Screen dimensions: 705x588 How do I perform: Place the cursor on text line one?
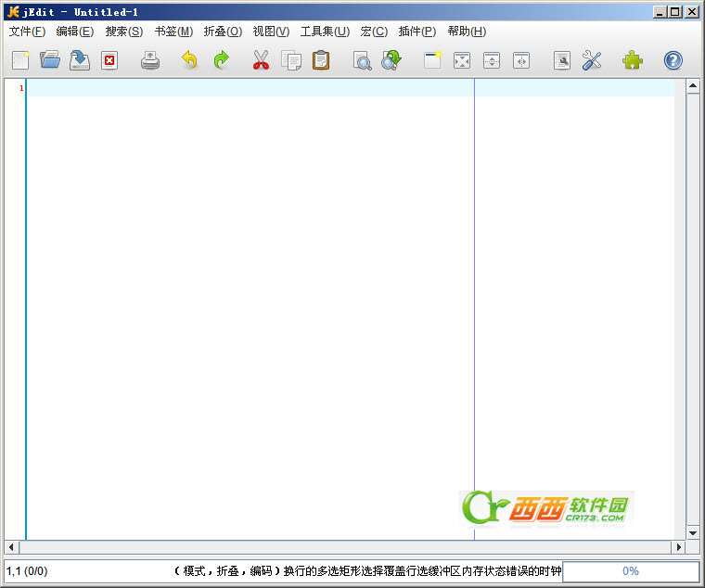point(351,88)
